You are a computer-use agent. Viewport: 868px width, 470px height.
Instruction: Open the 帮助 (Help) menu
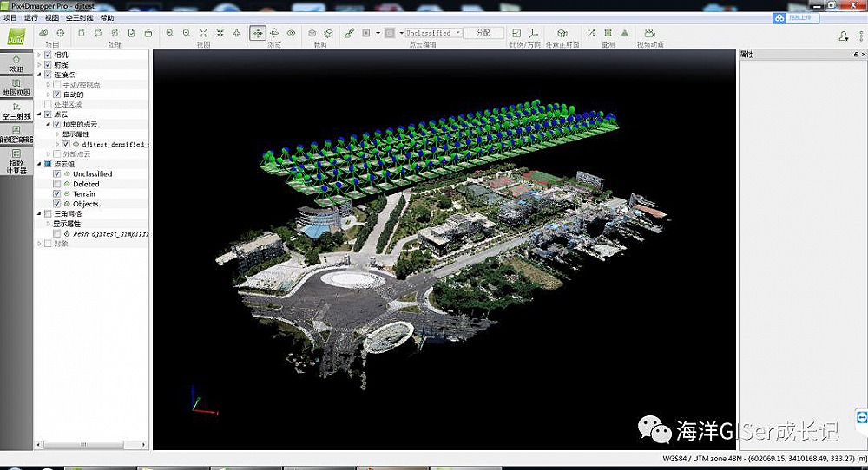107,17
